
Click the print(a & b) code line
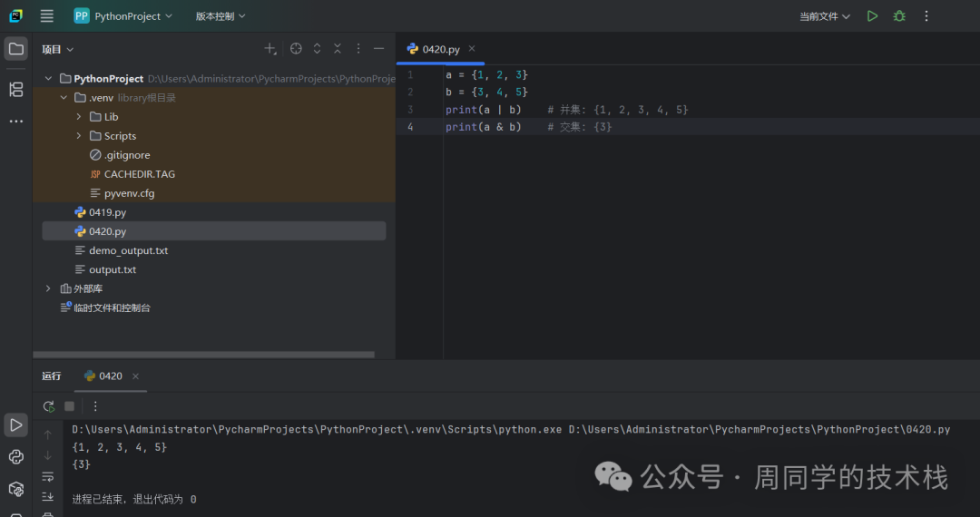[x=483, y=127]
